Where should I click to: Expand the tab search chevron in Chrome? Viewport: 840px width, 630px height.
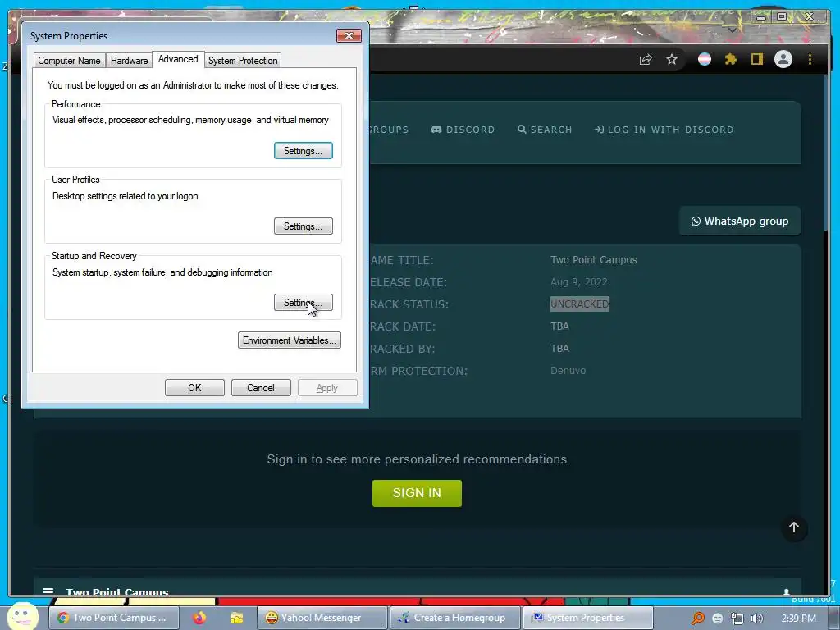coord(733,30)
